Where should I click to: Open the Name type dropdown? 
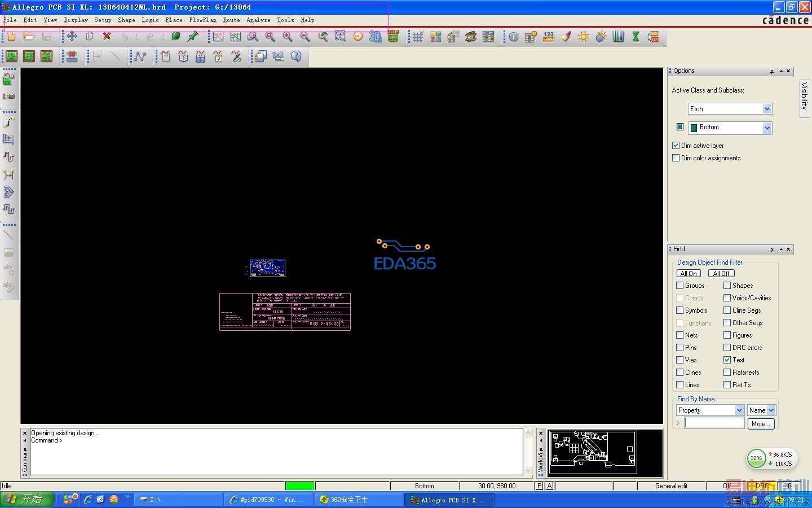(x=771, y=410)
